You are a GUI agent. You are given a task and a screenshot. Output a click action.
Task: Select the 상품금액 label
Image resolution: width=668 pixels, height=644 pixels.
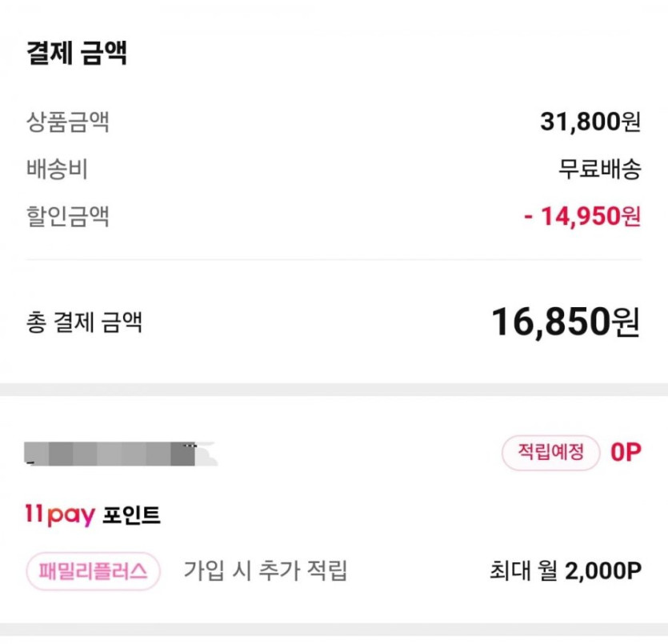tap(67, 122)
